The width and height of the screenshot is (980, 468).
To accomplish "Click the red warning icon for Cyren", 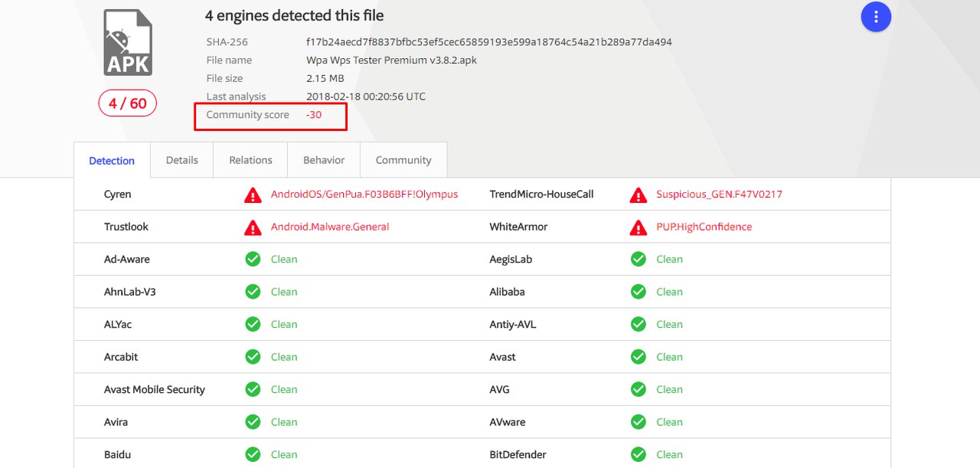I will pos(253,195).
